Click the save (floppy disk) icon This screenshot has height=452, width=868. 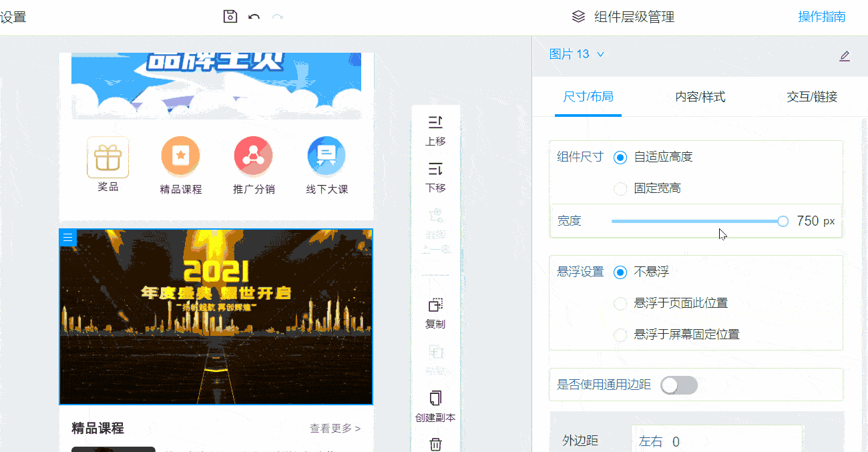point(230,17)
